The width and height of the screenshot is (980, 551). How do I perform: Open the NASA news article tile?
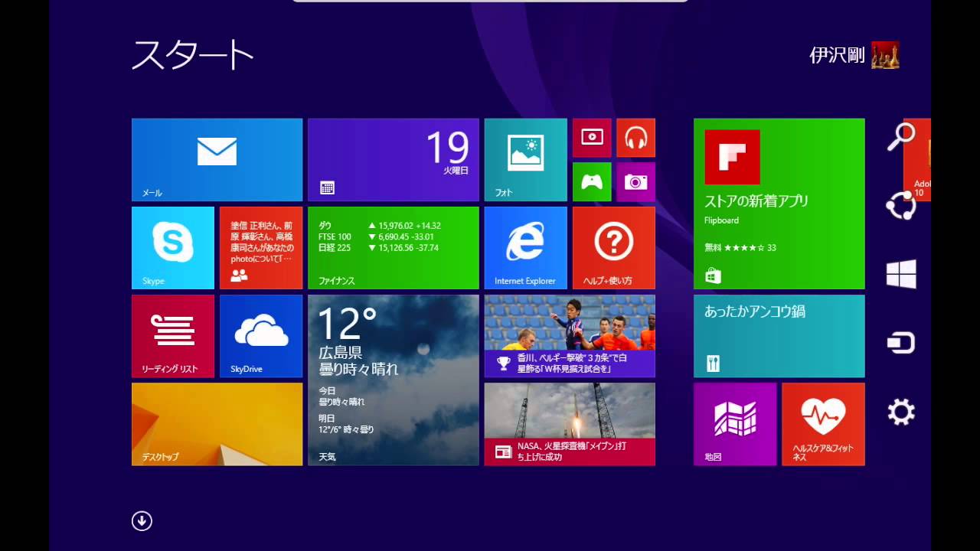coord(570,423)
